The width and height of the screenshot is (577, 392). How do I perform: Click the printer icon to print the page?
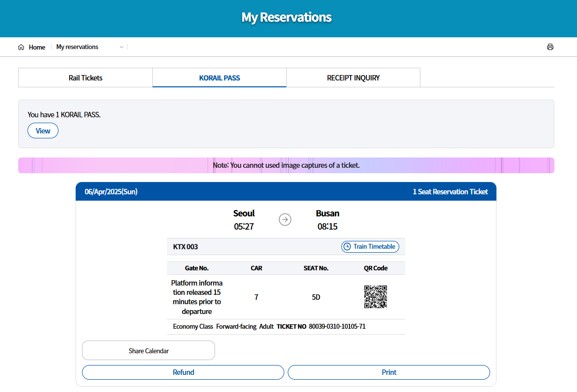(x=550, y=47)
